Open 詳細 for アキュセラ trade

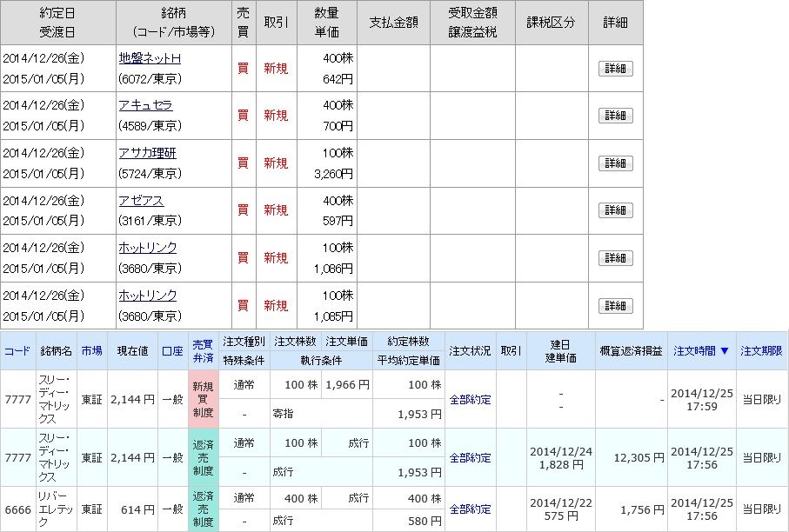point(615,116)
